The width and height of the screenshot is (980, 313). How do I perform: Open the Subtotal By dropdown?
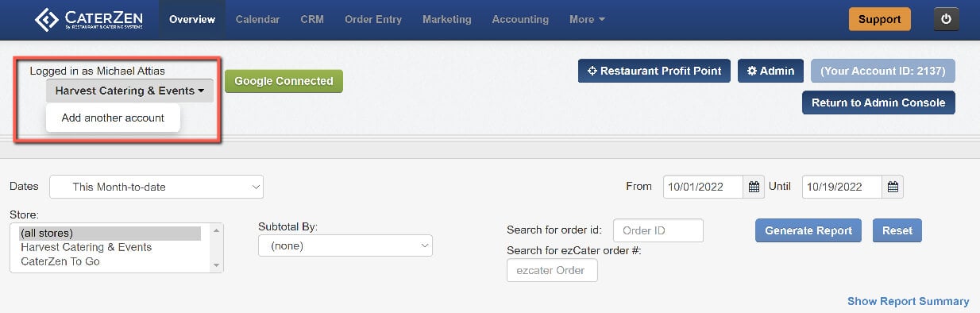click(x=345, y=245)
